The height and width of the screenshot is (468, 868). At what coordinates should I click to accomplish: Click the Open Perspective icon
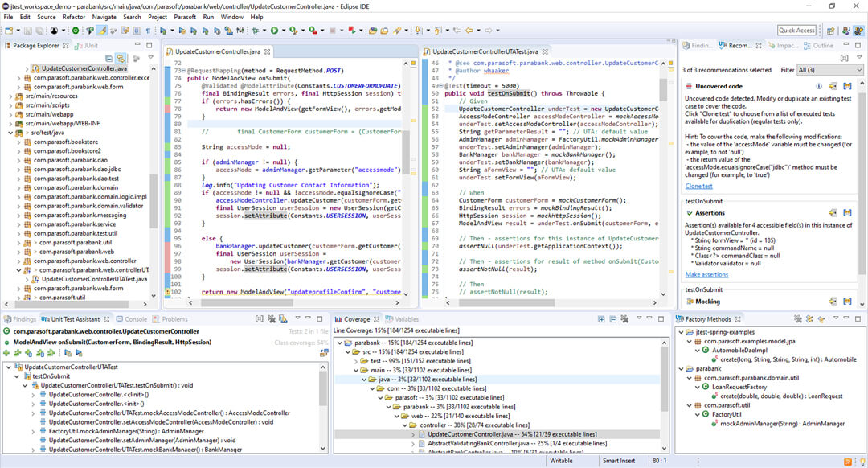(x=830, y=31)
